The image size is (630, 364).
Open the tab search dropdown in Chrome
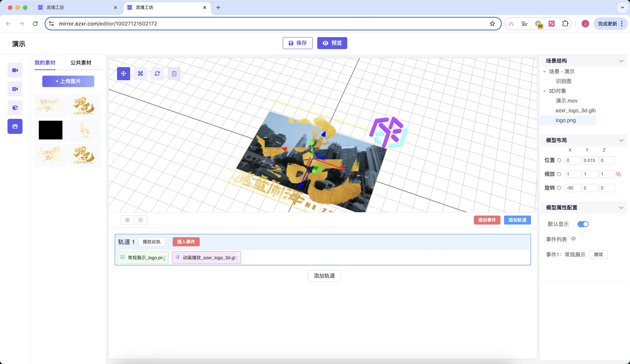pos(622,7)
